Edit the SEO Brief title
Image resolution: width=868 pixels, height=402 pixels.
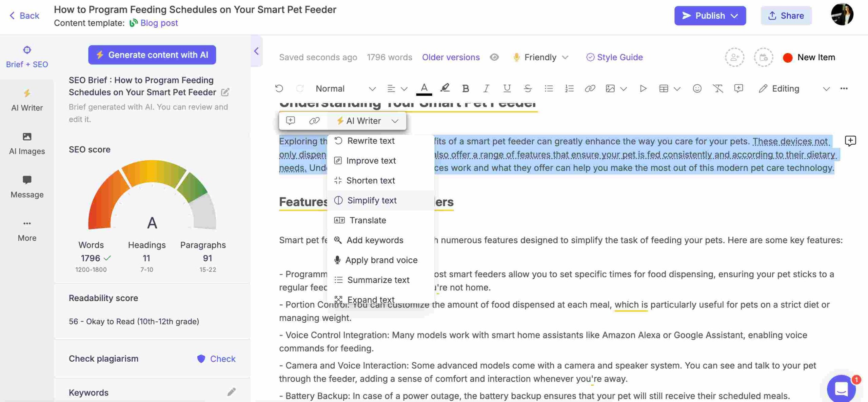225,92
